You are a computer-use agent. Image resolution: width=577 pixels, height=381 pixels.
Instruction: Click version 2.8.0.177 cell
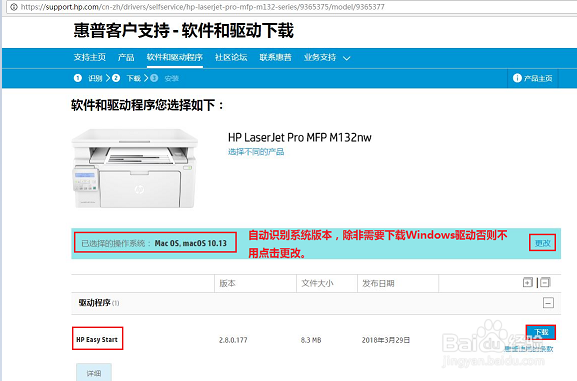coord(233,340)
